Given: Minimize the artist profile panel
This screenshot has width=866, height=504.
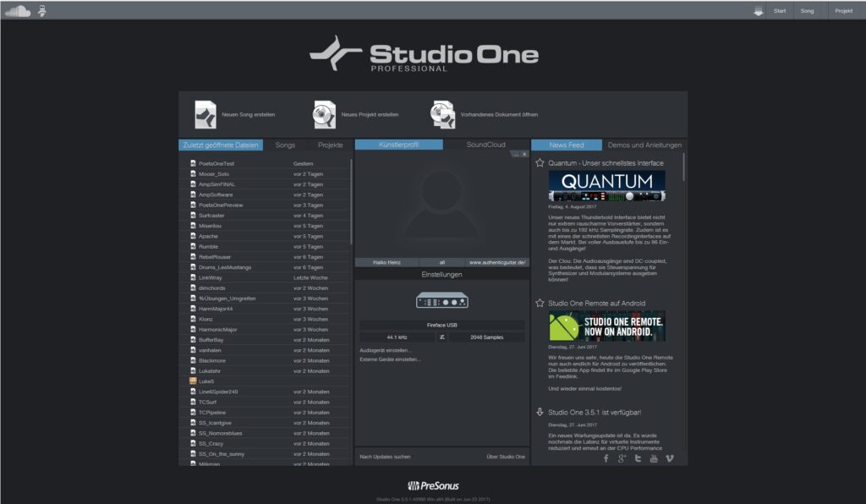Looking at the screenshot, I should [x=516, y=155].
